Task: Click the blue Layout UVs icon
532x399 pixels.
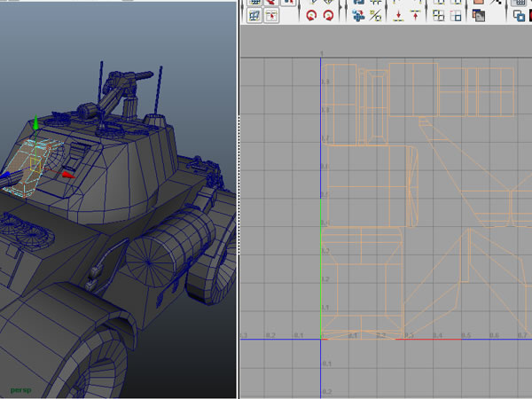Action: (x=358, y=16)
